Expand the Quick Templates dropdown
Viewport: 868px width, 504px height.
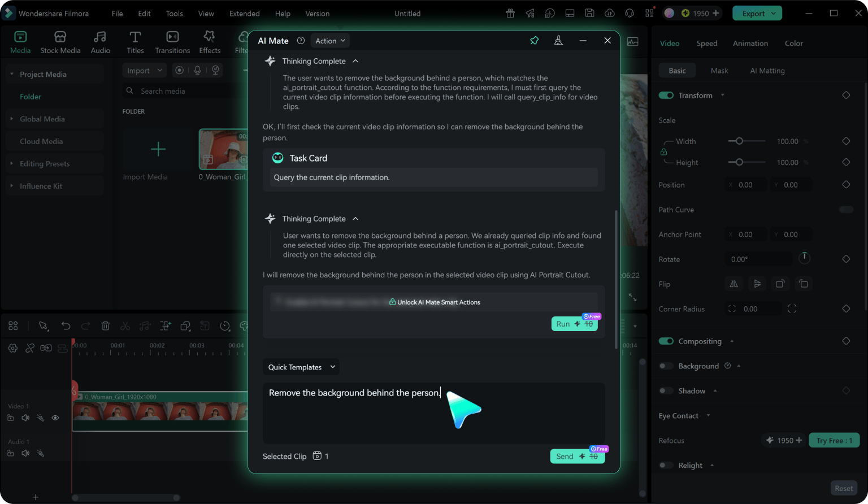(301, 367)
